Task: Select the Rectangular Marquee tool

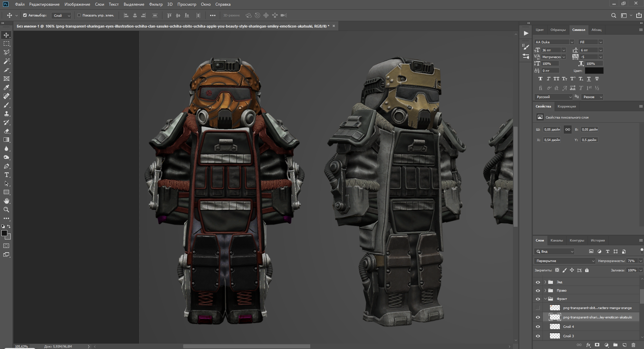Action: tap(6, 44)
